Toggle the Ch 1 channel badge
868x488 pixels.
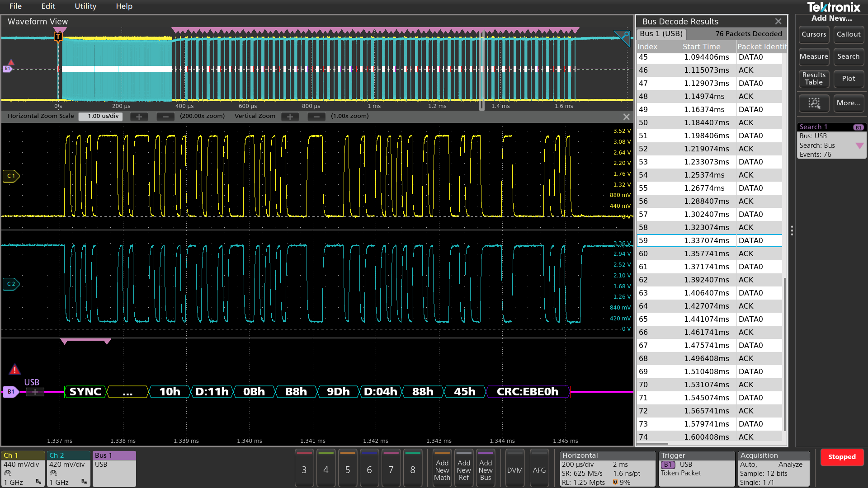pos(23,469)
